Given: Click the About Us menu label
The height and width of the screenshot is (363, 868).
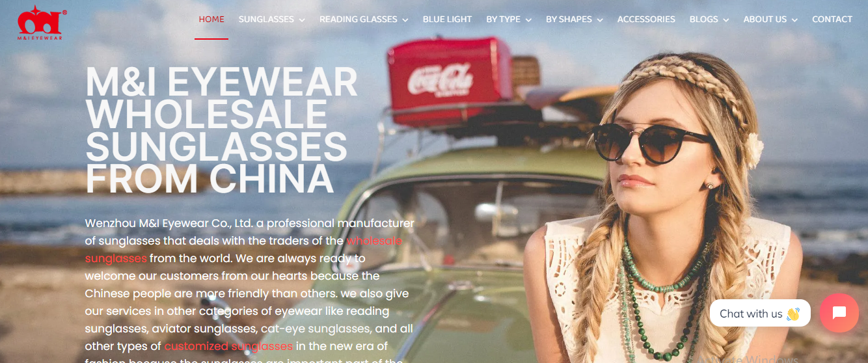Looking at the screenshot, I should tap(765, 20).
